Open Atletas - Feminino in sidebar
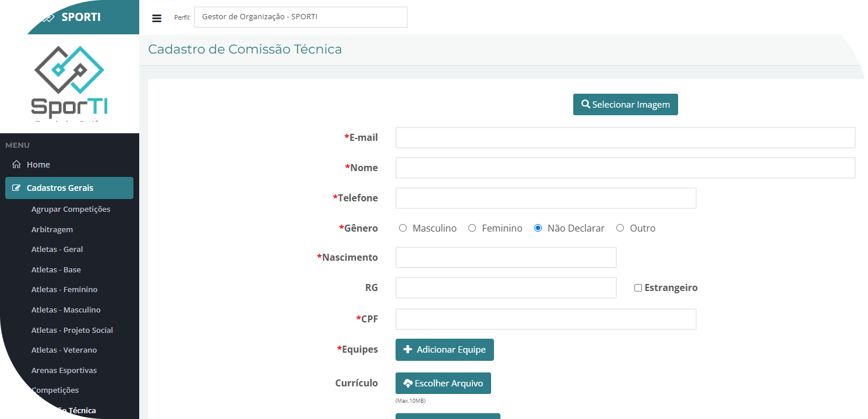 (x=64, y=290)
